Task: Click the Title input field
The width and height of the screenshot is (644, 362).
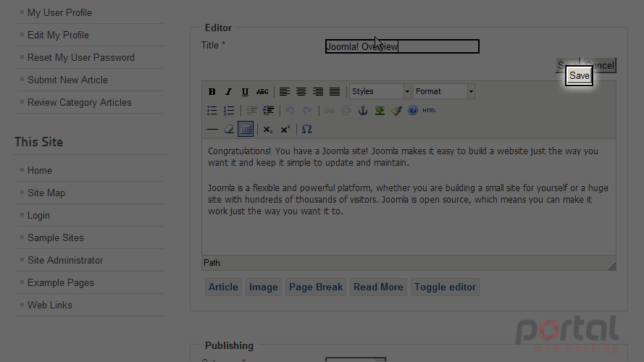Action: click(402, 46)
